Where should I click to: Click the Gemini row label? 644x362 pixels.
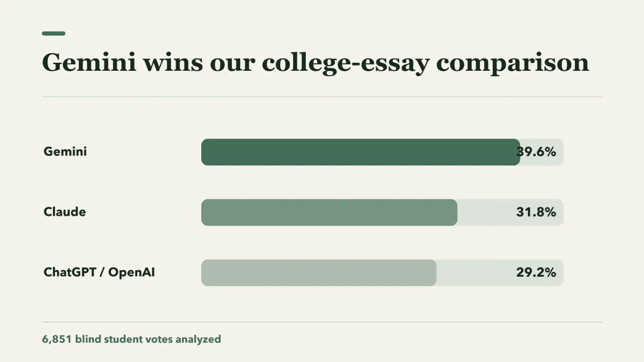(x=65, y=152)
